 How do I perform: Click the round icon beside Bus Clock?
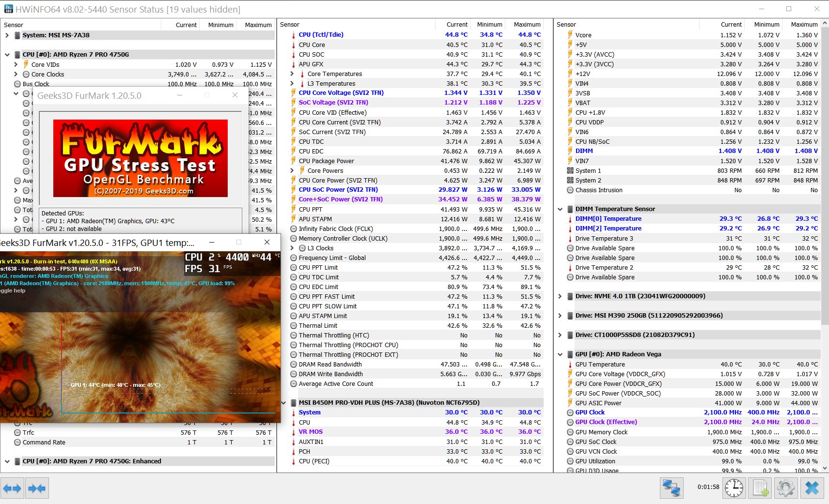(x=17, y=84)
